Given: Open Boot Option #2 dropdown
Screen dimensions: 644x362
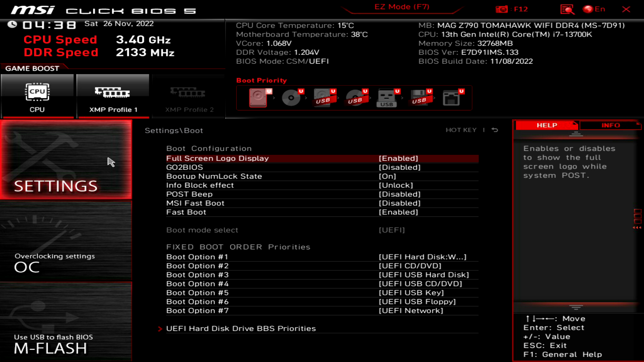Looking at the screenshot, I should tap(322, 266).
